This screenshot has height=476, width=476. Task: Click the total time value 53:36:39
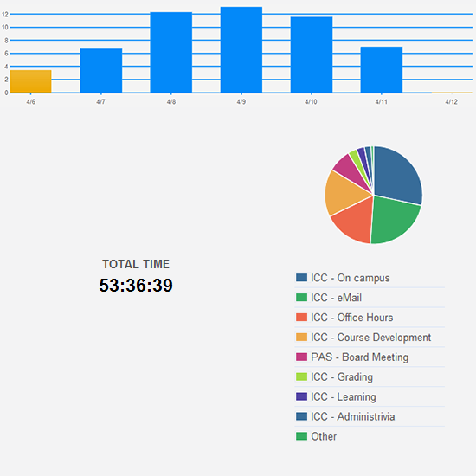[136, 286]
